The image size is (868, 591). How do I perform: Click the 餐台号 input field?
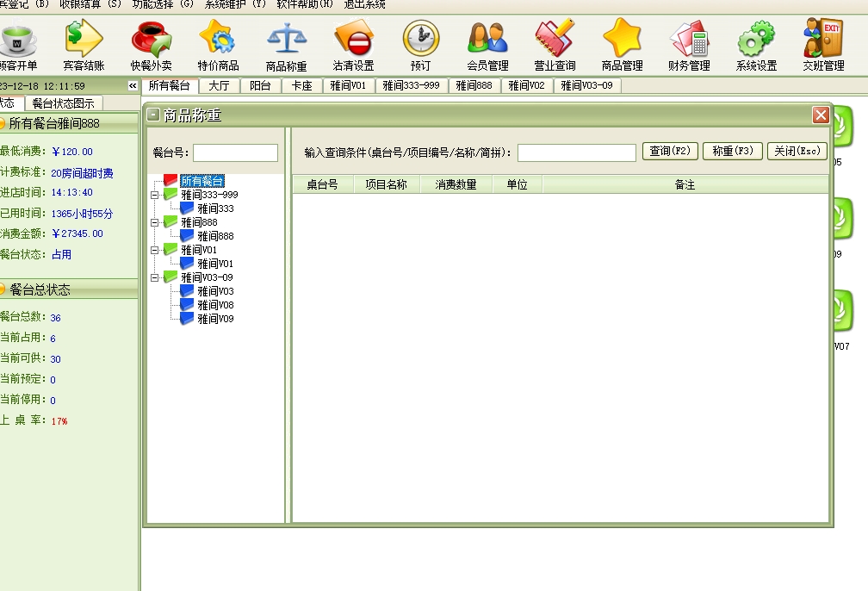(235, 153)
